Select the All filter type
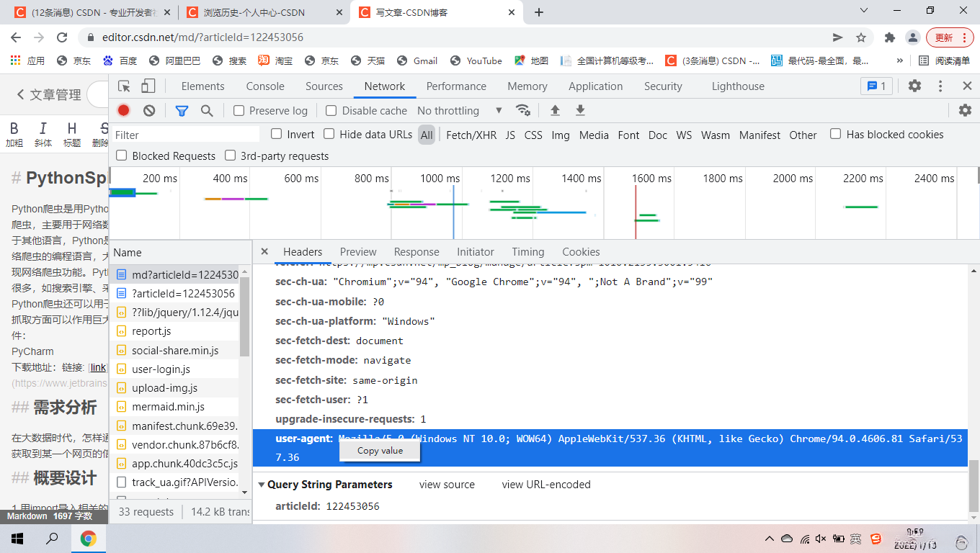The width and height of the screenshot is (980, 553). click(x=427, y=135)
